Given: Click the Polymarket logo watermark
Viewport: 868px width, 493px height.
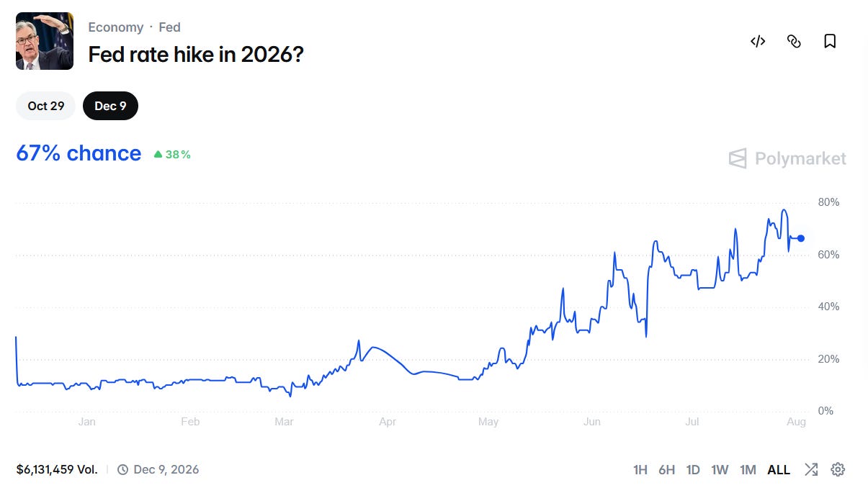Looking at the screenshot, I should point(787,158).
